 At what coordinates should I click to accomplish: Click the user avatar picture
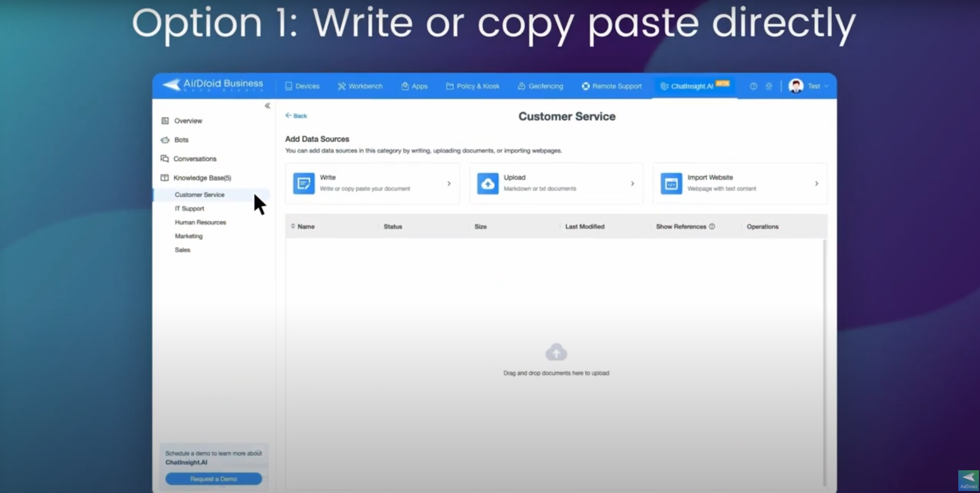click(796, 86)
